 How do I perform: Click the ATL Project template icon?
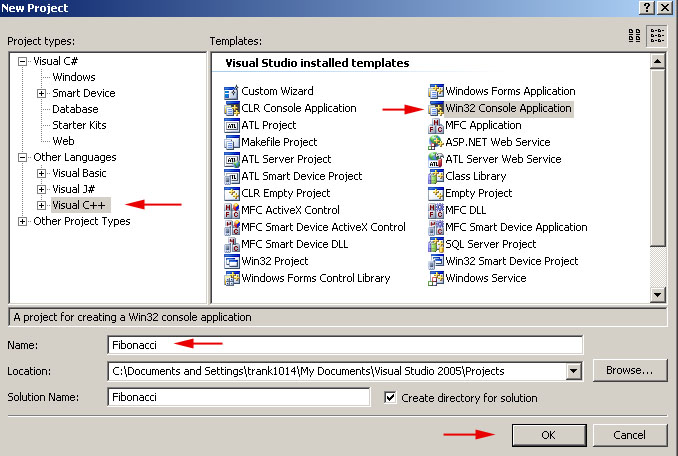(x=231, y=125)
